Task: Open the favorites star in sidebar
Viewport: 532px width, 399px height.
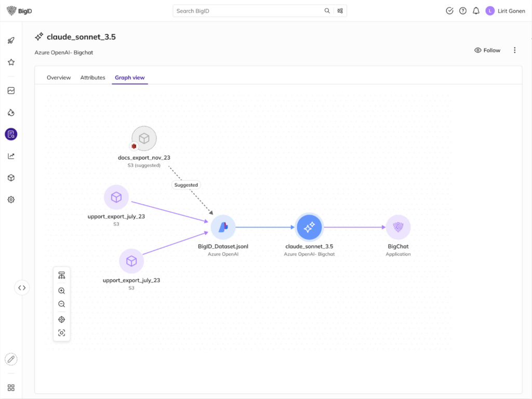Action: tap(11, 62)
